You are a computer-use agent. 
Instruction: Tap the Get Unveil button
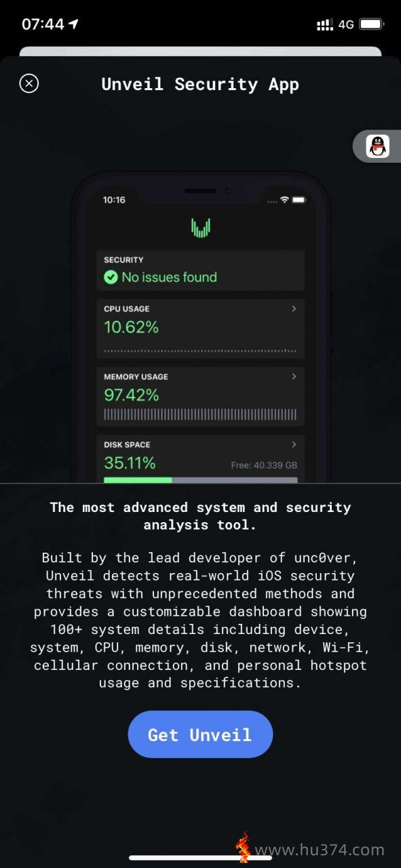pyautogui.click(x=200, y=734)
